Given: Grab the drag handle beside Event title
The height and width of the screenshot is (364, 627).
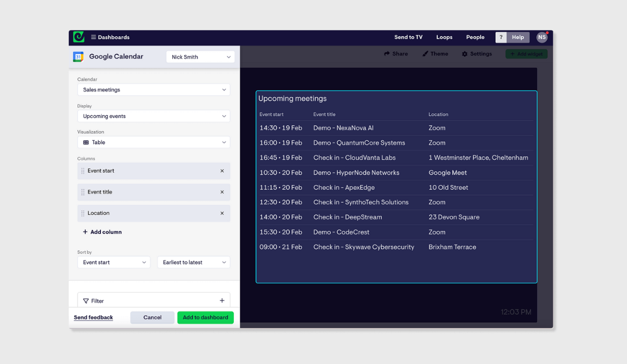Looking at the screenshot, I should click(84, 192).
